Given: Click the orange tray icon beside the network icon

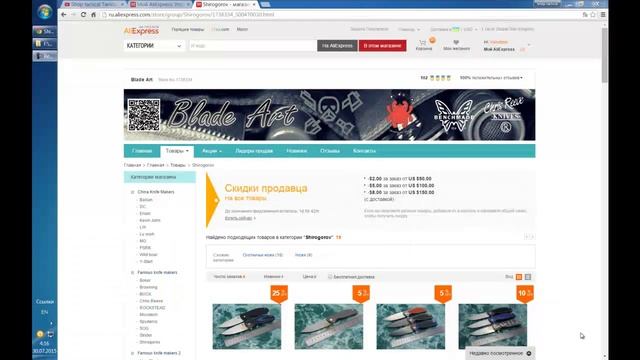Looking at the screenshot, I should coord(40,334).
